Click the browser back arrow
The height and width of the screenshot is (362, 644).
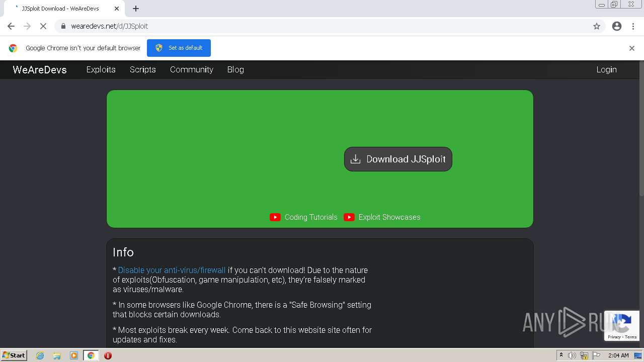coord(11,26)
